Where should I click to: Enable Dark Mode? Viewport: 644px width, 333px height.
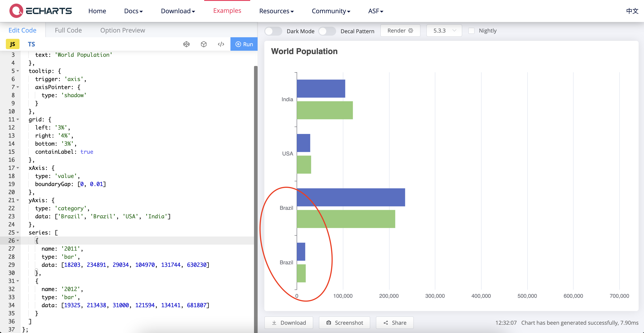[x=273, y=31]
